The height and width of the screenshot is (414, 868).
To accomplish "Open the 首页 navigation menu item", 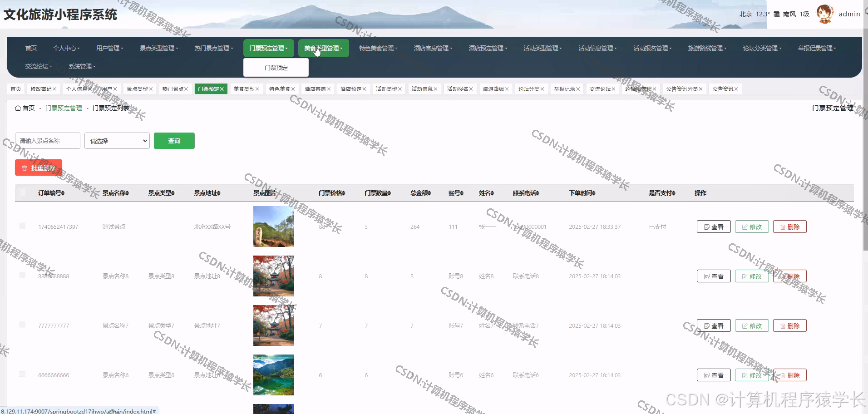I will (x=31, y=48).
